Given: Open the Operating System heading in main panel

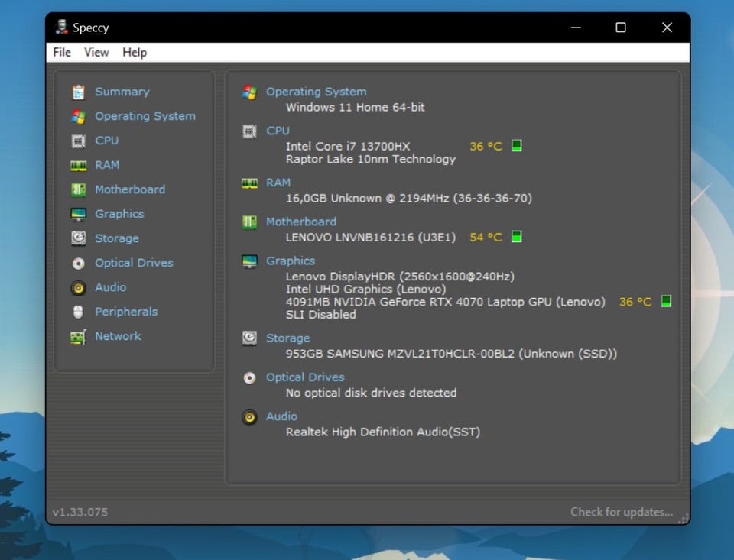Looking at the screenshot, I should [x=316, y=92].
